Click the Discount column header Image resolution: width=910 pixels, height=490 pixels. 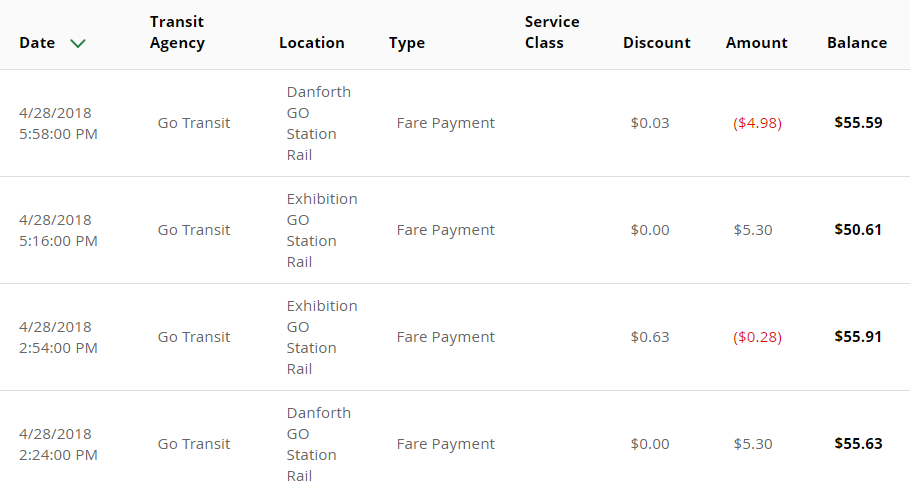[656, 43]
